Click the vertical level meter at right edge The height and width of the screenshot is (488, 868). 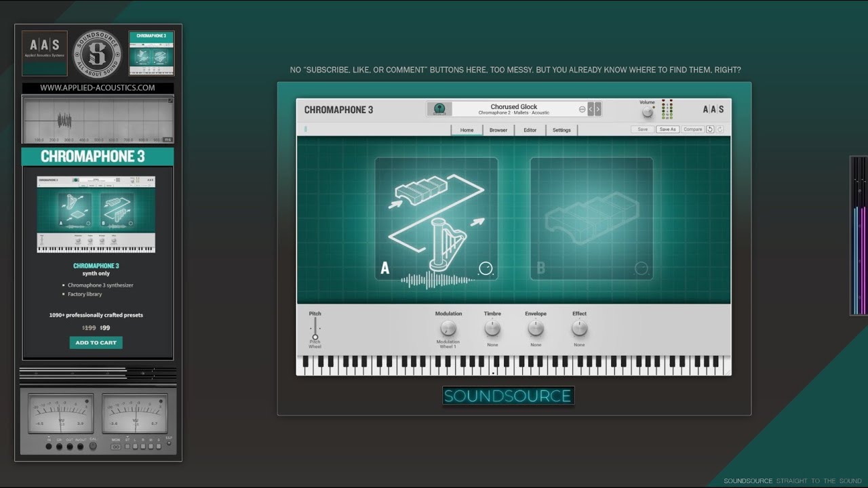coord(859,236)
